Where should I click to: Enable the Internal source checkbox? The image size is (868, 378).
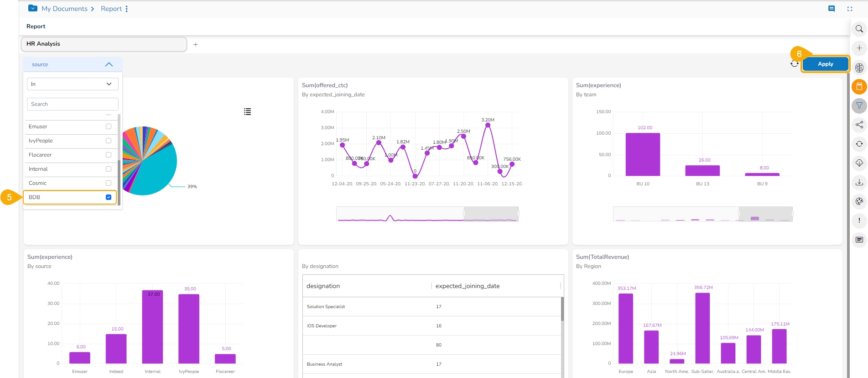click(109, 169)
